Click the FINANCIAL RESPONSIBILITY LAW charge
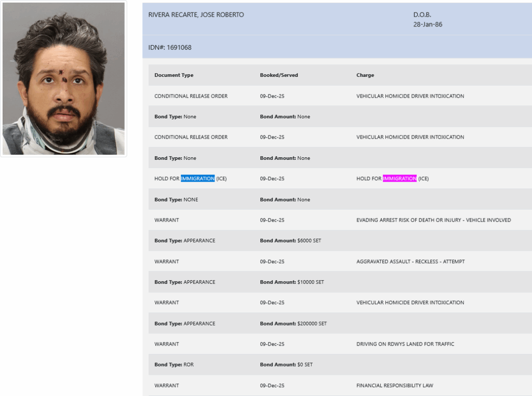 (394, 386)
